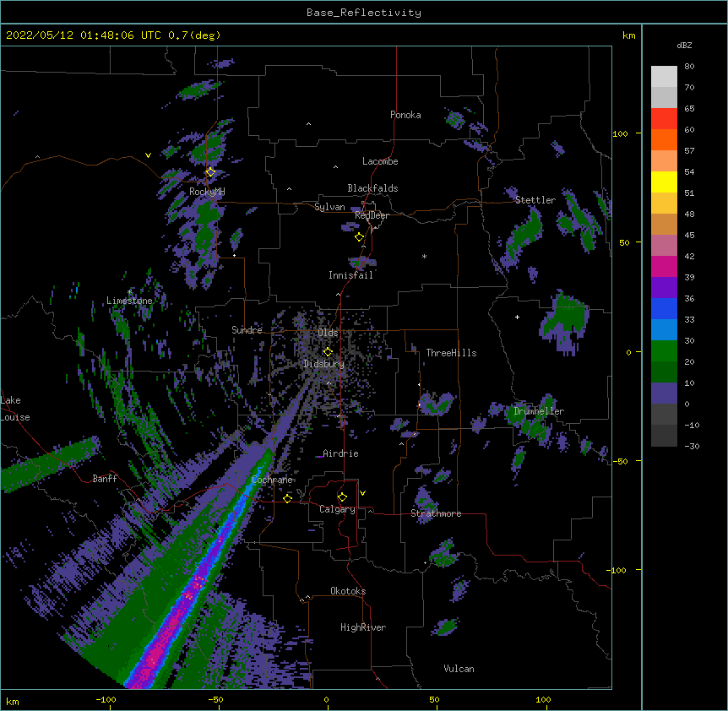Click the Sundre city label
The height and width of the screenshot is (711, 728).
[247, 330]
